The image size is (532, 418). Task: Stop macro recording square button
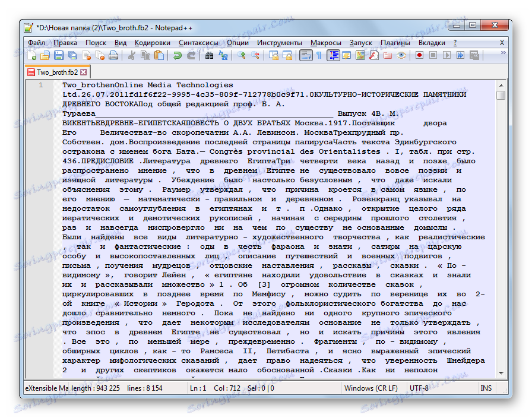point(433,55)
